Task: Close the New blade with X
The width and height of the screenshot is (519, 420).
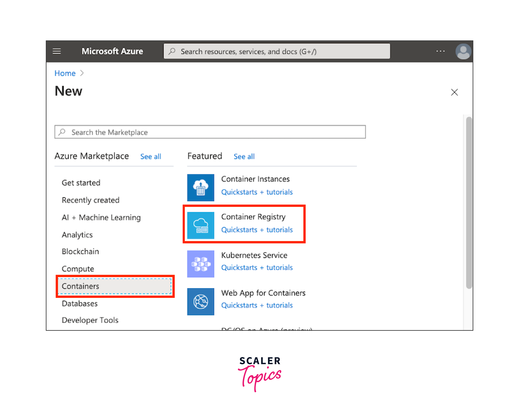Action: tap(454, 92)
